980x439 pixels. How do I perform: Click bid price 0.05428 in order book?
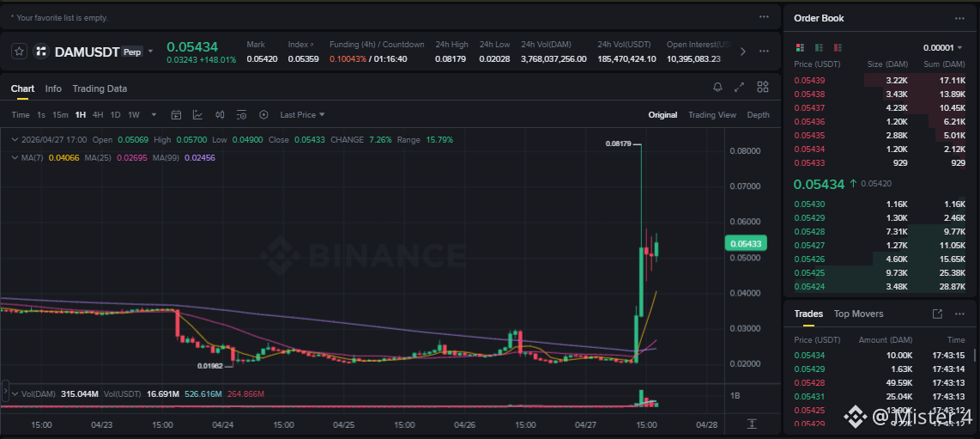809,231
